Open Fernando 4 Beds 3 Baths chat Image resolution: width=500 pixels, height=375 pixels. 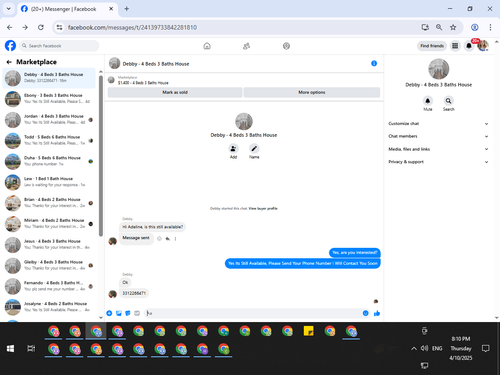coord(49,286)
